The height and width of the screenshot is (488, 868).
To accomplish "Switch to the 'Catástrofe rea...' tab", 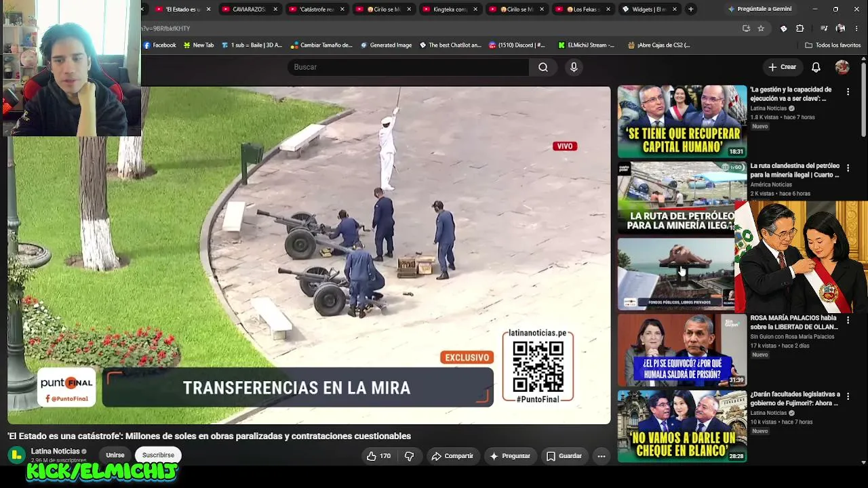I will (316, 9).
